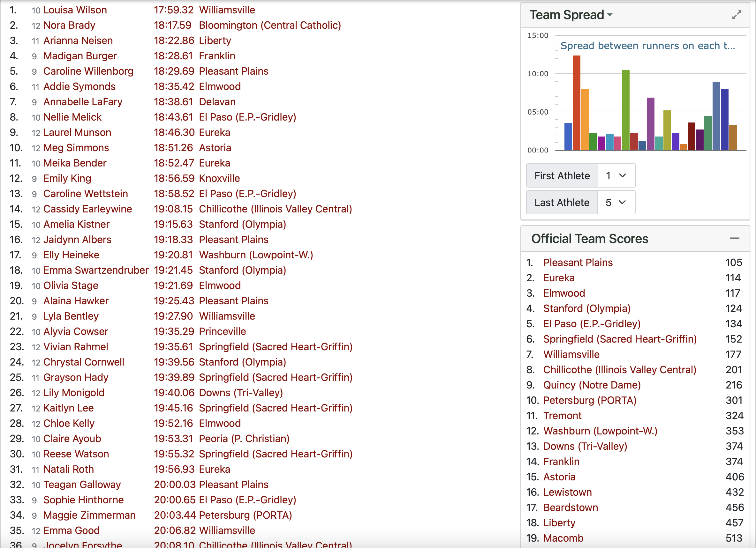This screenshot has width=756, height=548.
Task: Open Addie Symonds' athlete page
Action: click(x=79, y=87)
